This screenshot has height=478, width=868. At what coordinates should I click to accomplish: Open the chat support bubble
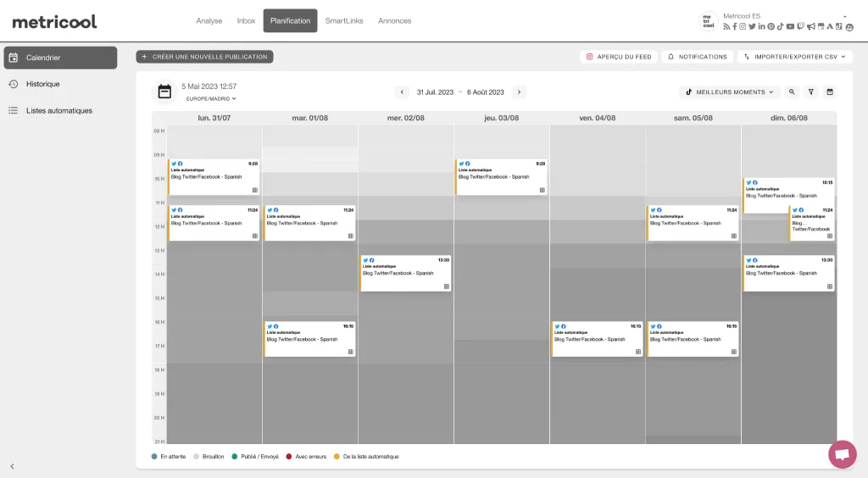tap(842, 454)
